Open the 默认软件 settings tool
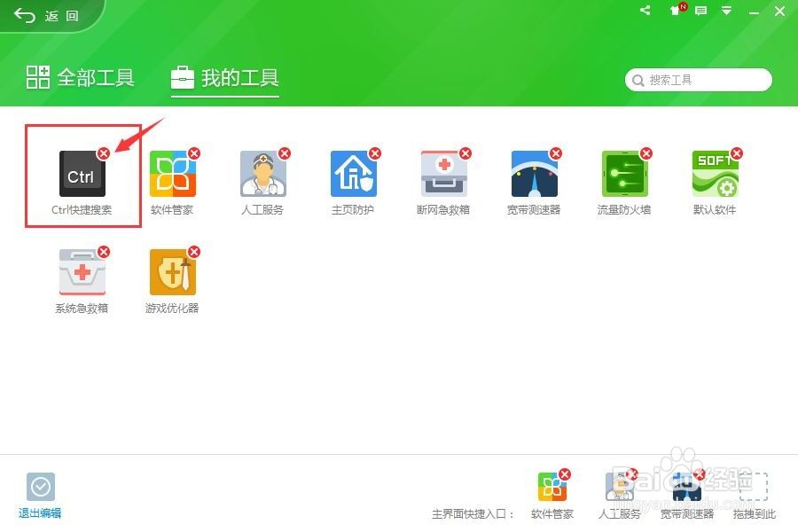This screenshot has width=798, height=532. click(x=715, y=175)
